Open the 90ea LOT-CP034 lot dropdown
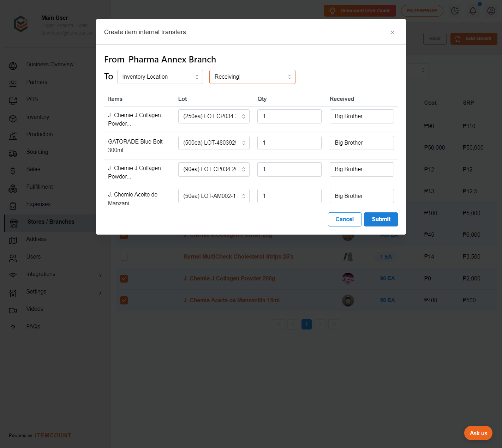 [214, 169]
